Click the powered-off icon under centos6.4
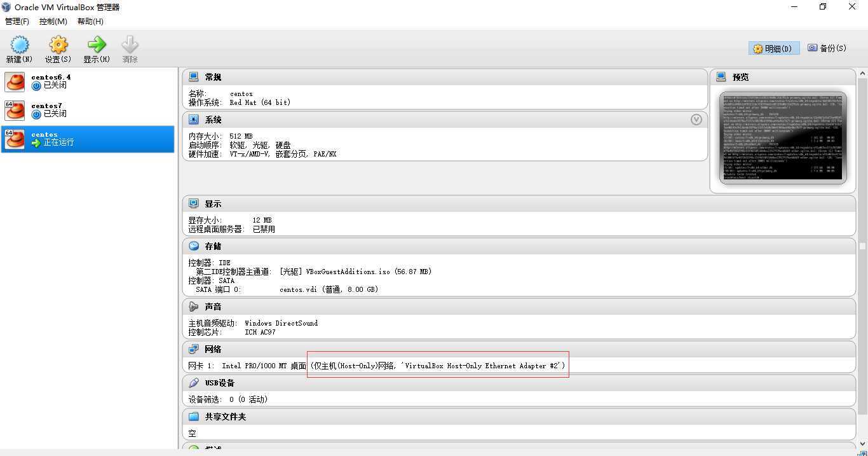 [x=36, y=85]
